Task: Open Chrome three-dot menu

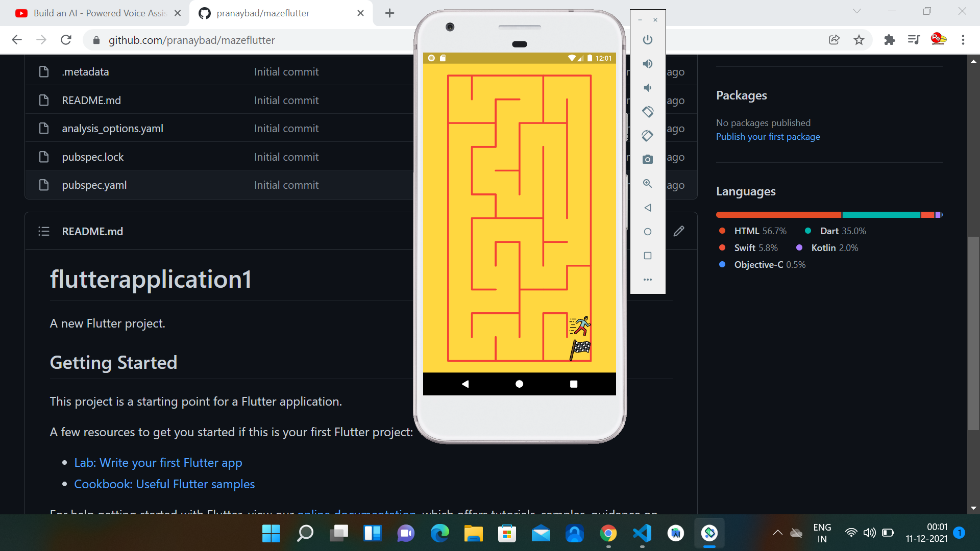Action: [x=963, y=40]
